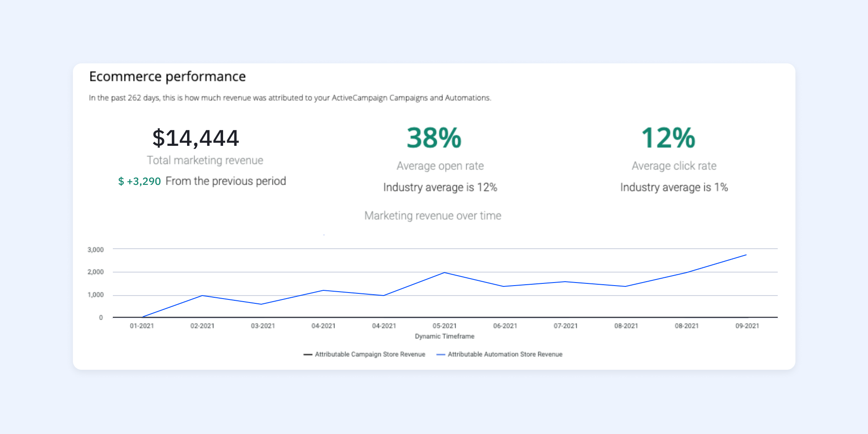Click the 38% open rate figure

click(434, 138)
